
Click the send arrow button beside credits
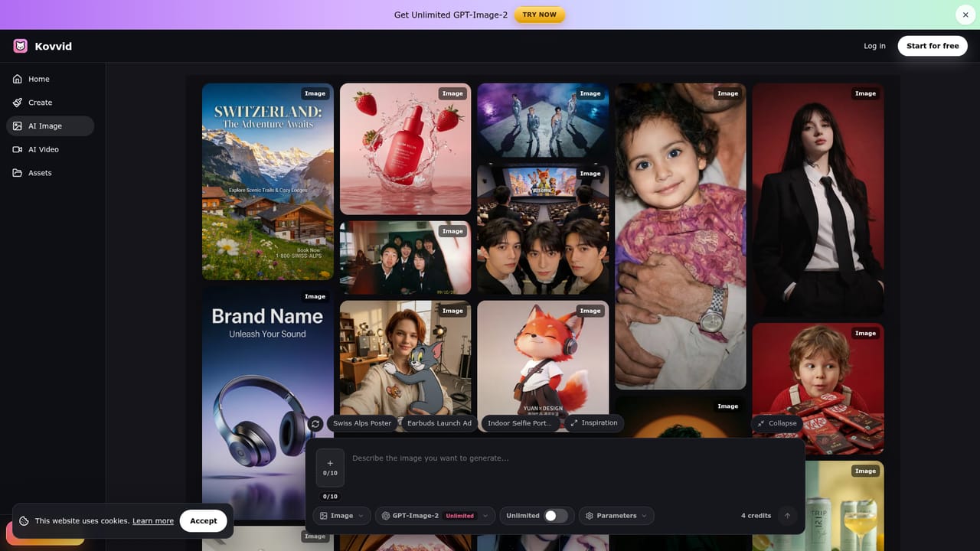(x=787, y=516)
